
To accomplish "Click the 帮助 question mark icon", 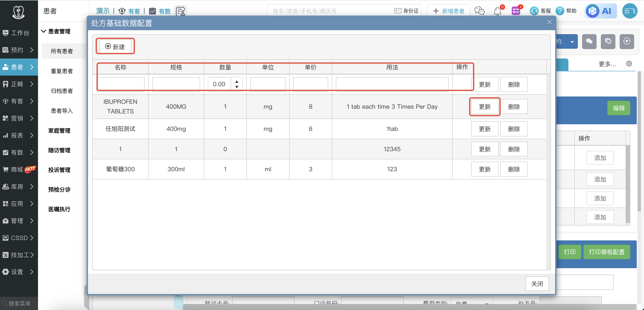I will (x=560, y=11).
